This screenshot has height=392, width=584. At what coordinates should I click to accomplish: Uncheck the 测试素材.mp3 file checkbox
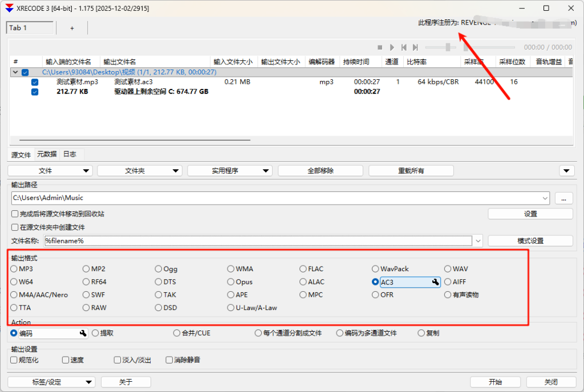tap(35, 82)
